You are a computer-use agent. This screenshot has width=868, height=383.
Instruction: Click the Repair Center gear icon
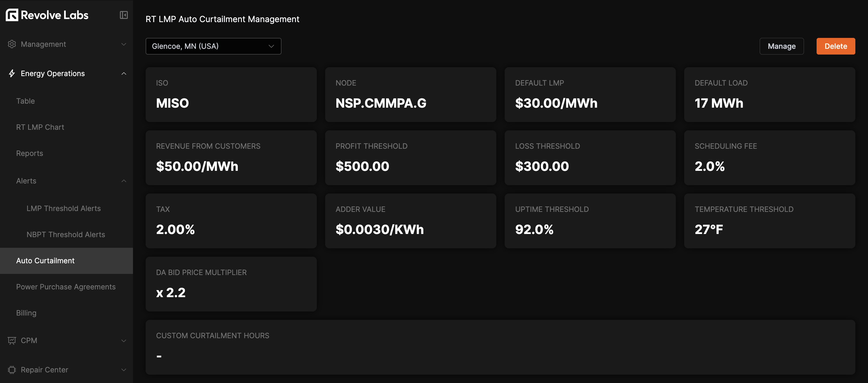tap(11, 370)
